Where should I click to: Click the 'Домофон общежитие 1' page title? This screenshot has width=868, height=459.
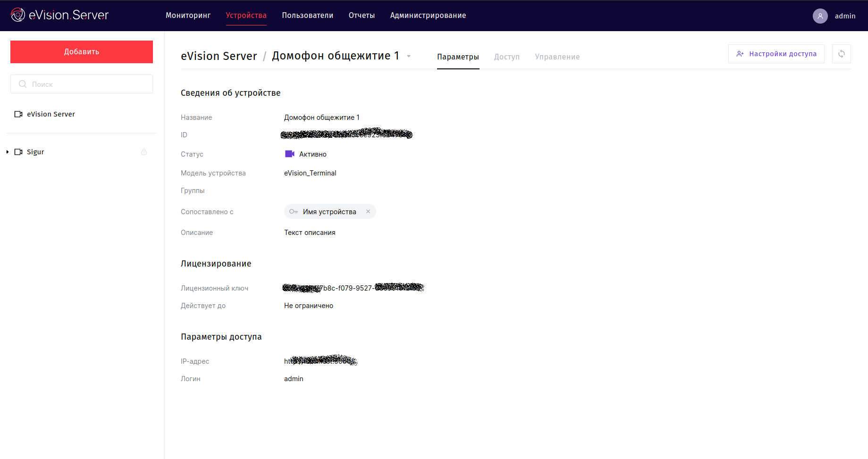click(336, 56)
